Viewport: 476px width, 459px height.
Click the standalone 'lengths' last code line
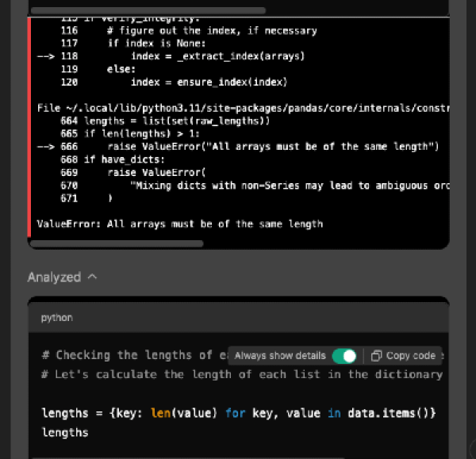tap(64, 432)
